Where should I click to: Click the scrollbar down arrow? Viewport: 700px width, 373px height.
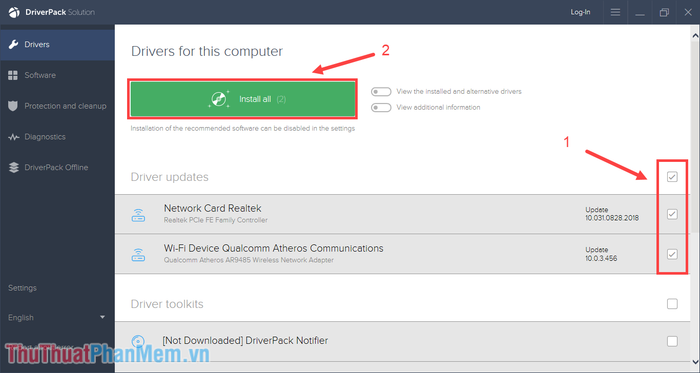coord(695,362)
